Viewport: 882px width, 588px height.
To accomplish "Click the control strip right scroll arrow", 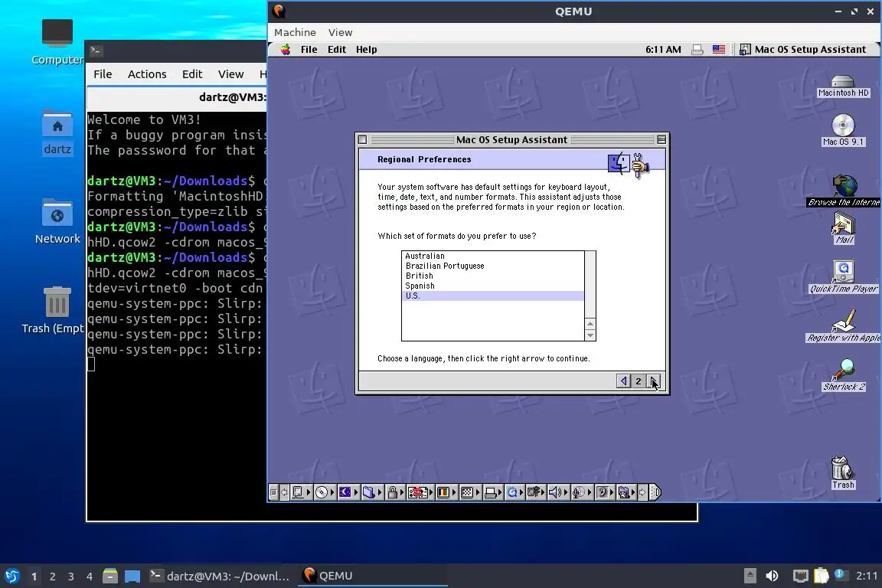I will coord(643,492).
